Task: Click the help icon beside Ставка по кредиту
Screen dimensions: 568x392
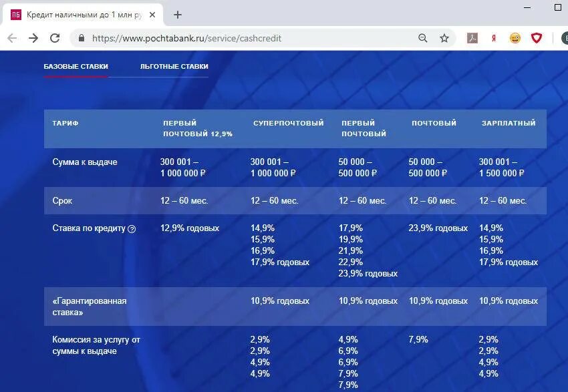Action: pyautogui.click(x=132, y=229)
